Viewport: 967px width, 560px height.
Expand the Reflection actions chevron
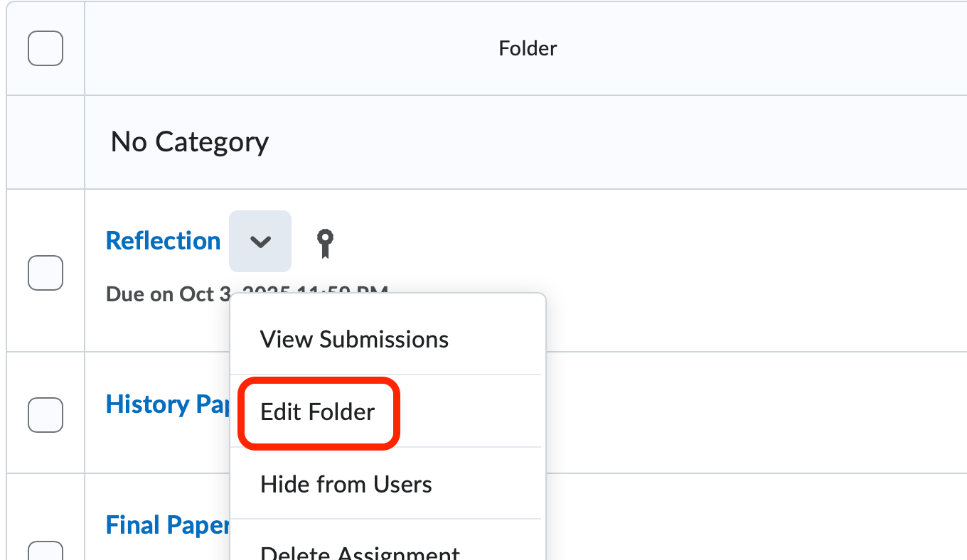tap(260, 241)
